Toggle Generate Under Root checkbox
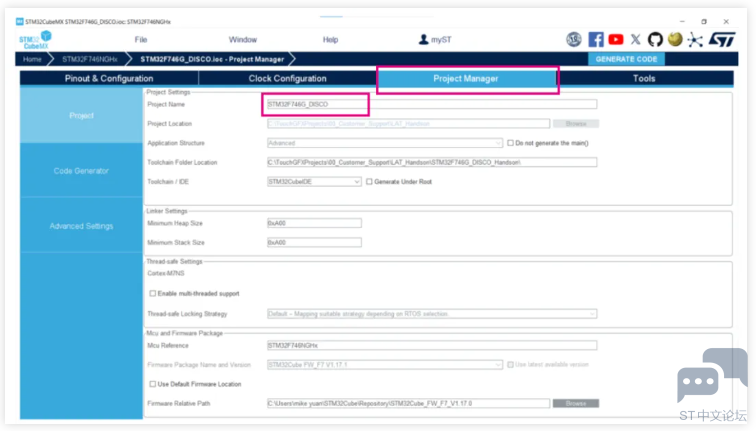Image resolution: width=756 pixels, height=431 pixels. [x=369, y=182]
